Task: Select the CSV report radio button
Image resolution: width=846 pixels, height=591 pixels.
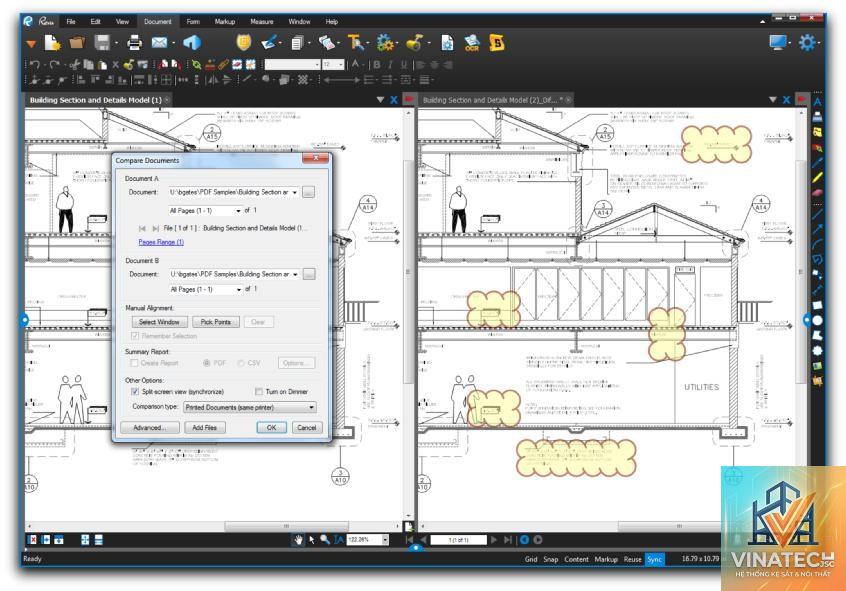Action: (x=241, y=363)
